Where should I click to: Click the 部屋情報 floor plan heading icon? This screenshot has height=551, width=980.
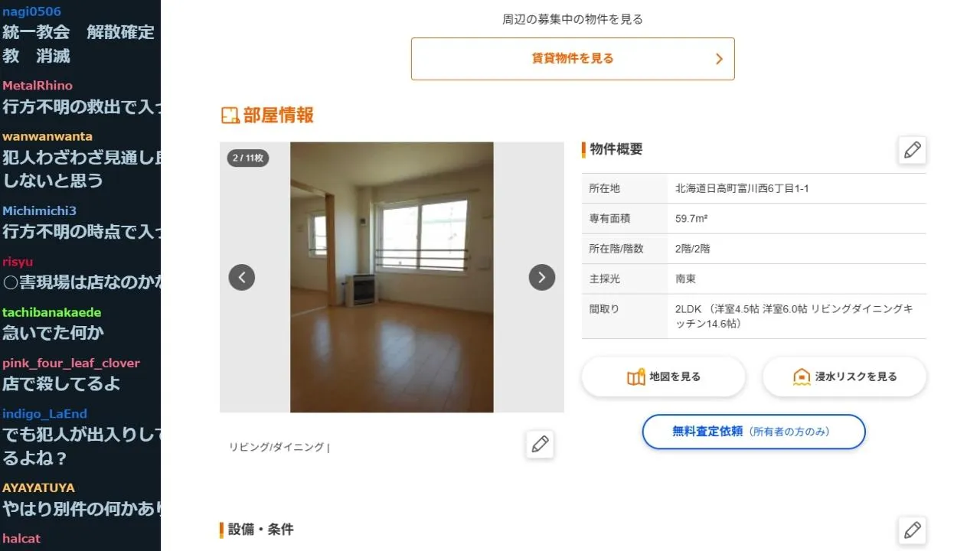point(230,116)
